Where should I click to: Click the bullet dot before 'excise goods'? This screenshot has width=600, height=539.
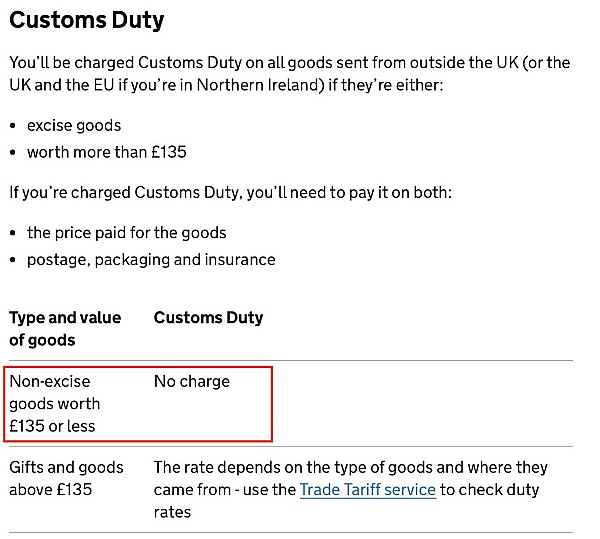click(13, 126)
